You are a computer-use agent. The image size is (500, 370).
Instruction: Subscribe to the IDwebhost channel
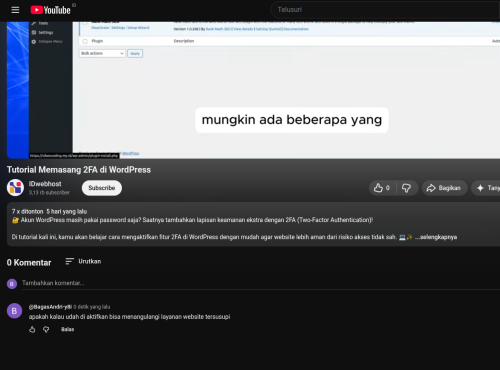coord(102,188)
